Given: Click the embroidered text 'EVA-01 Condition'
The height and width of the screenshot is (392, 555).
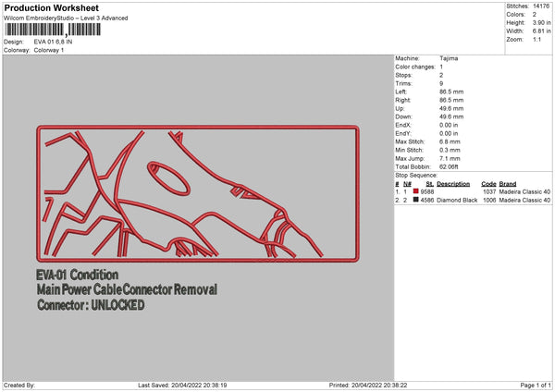Looking at the screenshot, I should click(77, 275).
